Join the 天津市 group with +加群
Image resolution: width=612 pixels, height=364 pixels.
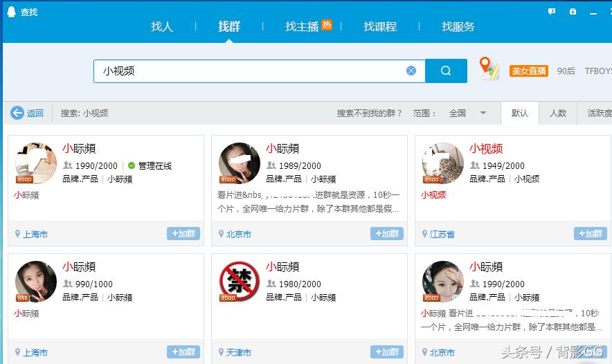pyautogui.click(x=387, y=352)
